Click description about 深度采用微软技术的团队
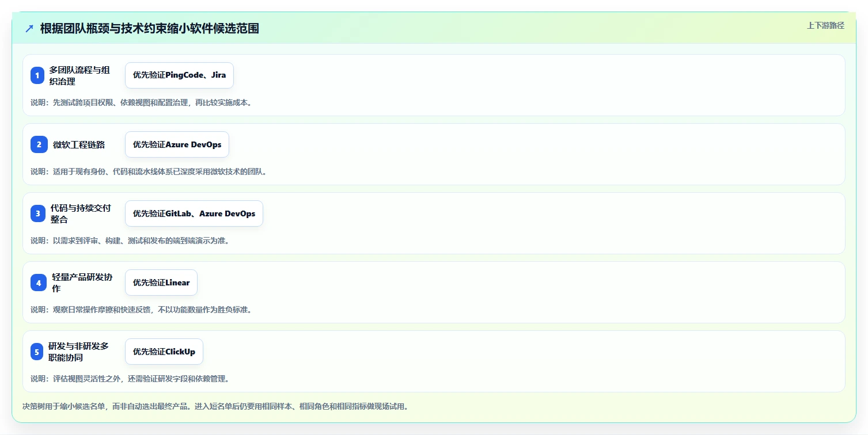This screenshot has height=435, width=868. point(149,171)
